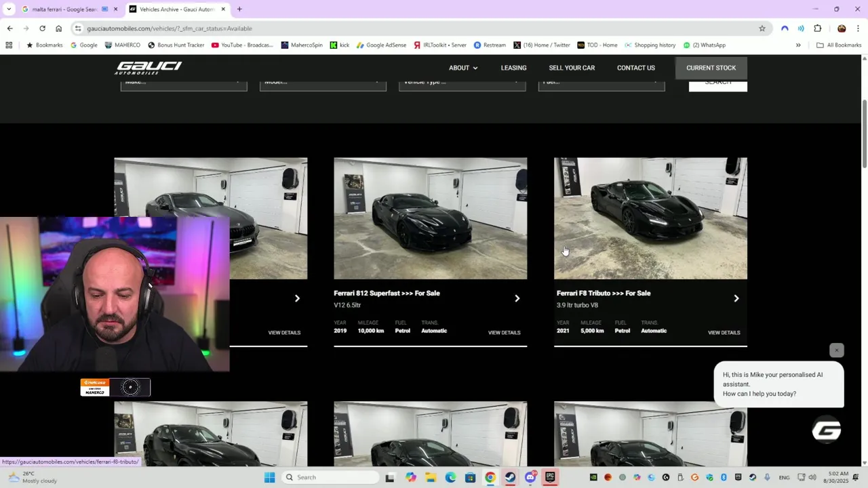The image size is (868, 488).
Task: Open the apps grid in the bookmarks bar
Action: click(x=9, y=45)
